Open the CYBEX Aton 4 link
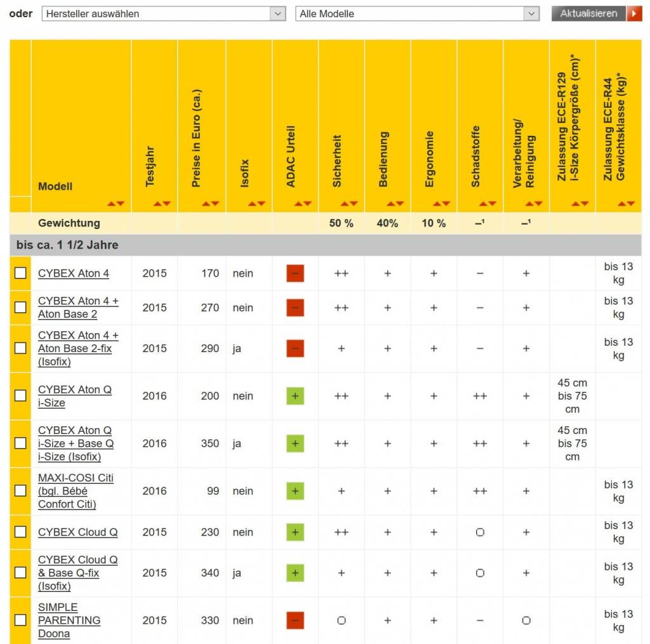The image size is (650, 644). [74, 273]
